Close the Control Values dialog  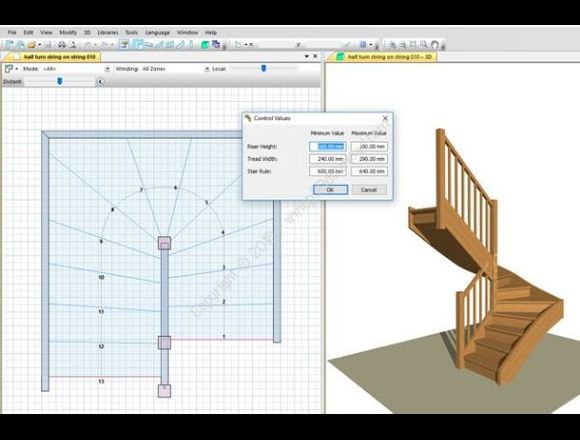(x=385, y=118)
